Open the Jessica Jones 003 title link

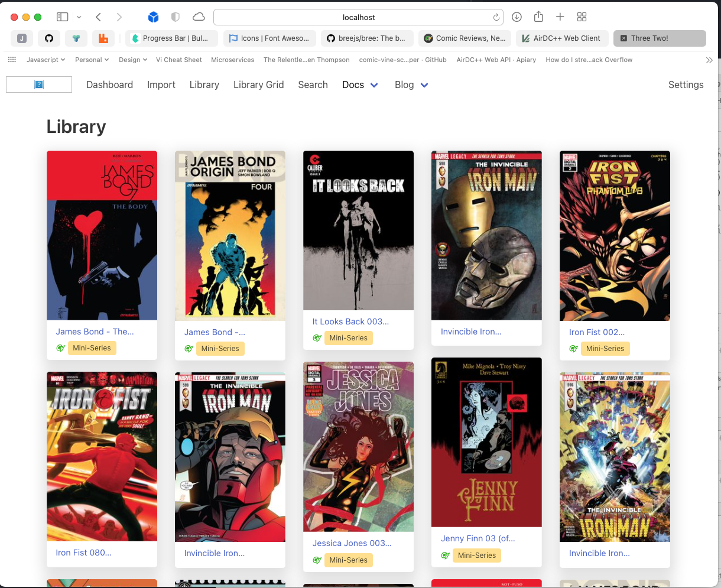(x=352, y=543)
